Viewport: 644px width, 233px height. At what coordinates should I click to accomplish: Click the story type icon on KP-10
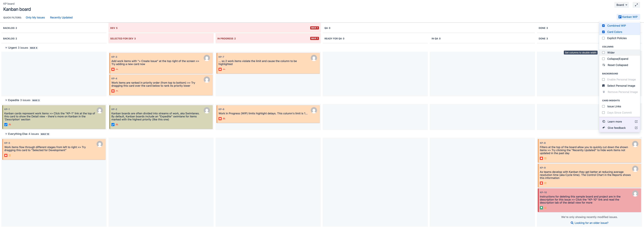(x=541, y=208)
